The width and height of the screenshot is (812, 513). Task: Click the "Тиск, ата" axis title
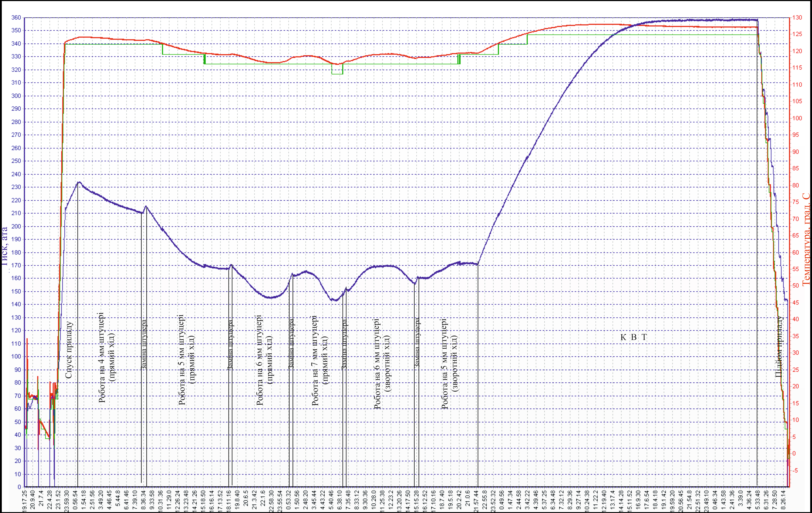coord(5,246)
